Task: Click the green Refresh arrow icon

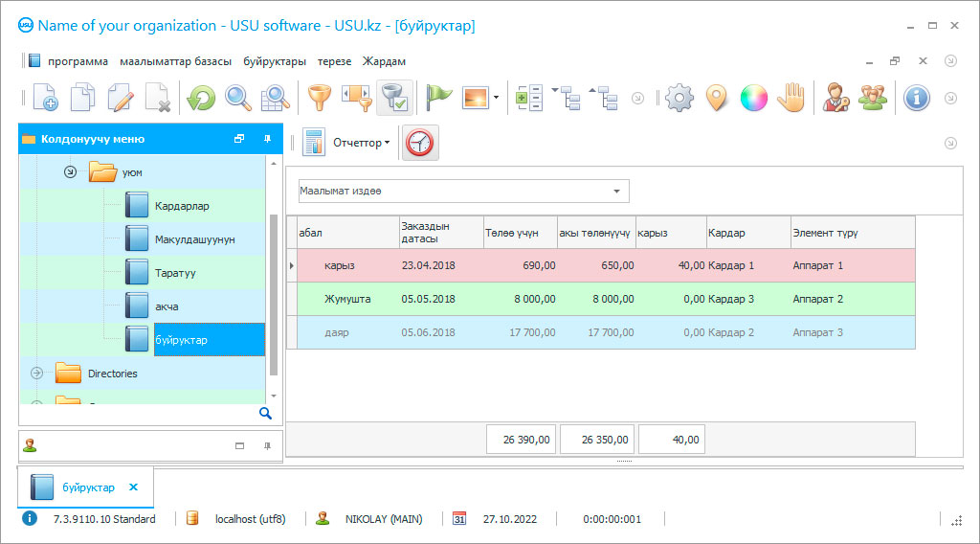Action: point(201,98)
